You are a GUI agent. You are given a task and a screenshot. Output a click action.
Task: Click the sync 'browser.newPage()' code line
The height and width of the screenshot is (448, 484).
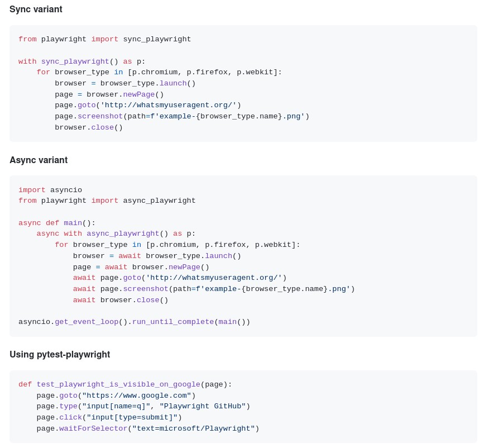[109, 94]
